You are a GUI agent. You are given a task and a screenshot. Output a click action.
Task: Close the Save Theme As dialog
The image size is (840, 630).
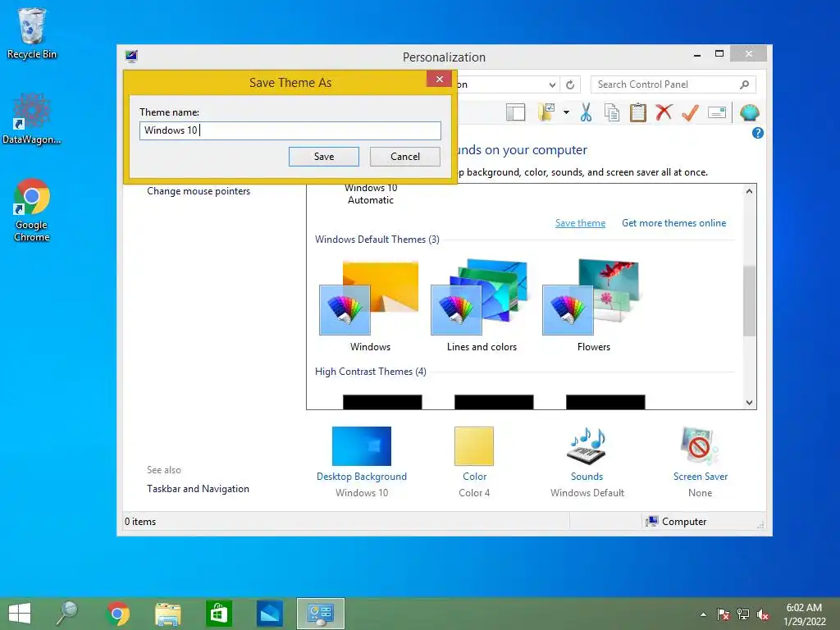click(440, 79)
